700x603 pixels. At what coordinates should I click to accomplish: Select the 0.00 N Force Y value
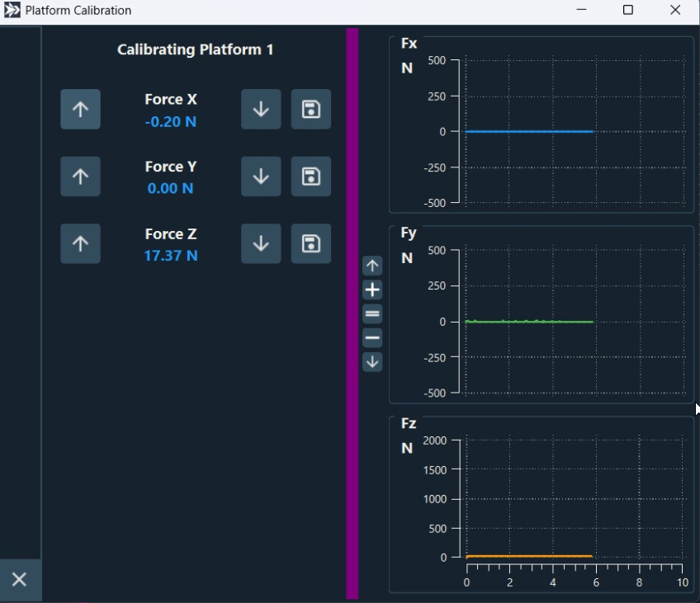pyautogui.click(x=171, y=188)
